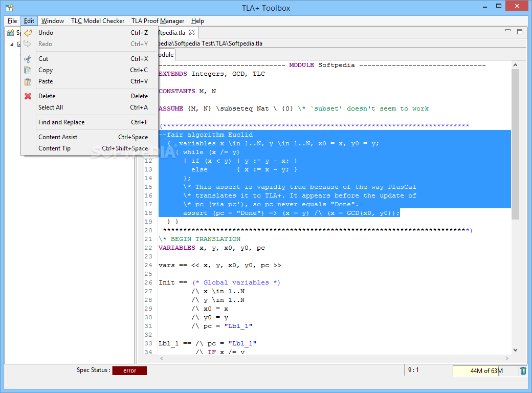Choose Content Assist entry
The height and width of the screenshot is (393, 532).
click(x=90, y=137)
